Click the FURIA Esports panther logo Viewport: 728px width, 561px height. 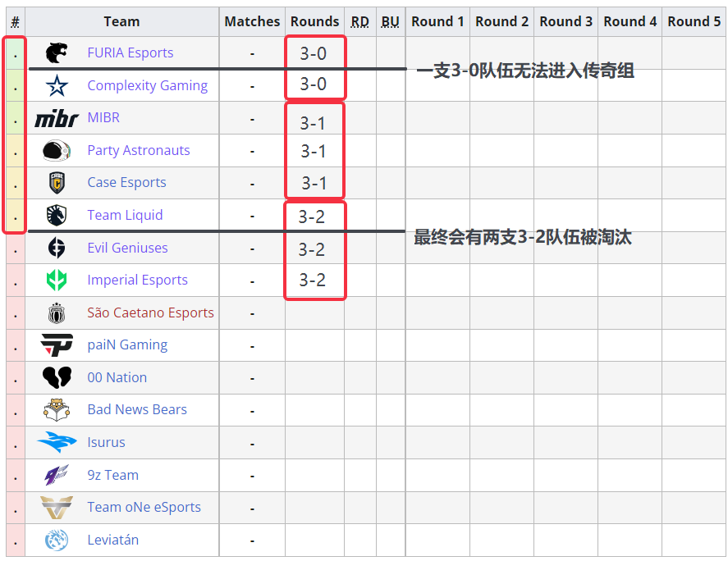[x=57, y=52]
